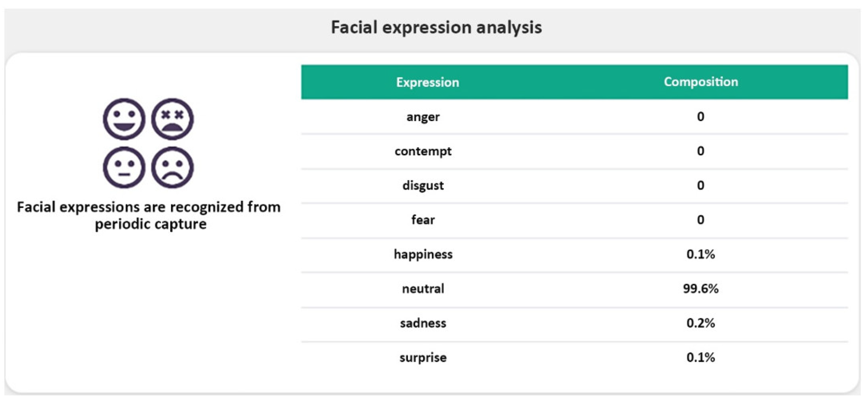Click the contempt expression label

[x=423, y=151]
